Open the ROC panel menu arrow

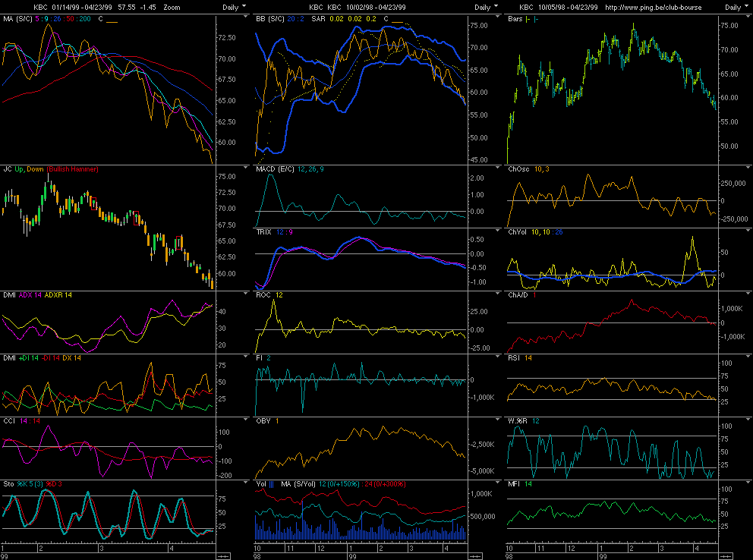click(x=497, y=293)
